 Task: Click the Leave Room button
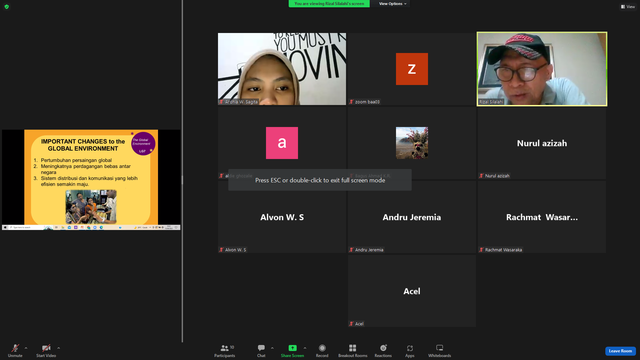tap(620, 351)
